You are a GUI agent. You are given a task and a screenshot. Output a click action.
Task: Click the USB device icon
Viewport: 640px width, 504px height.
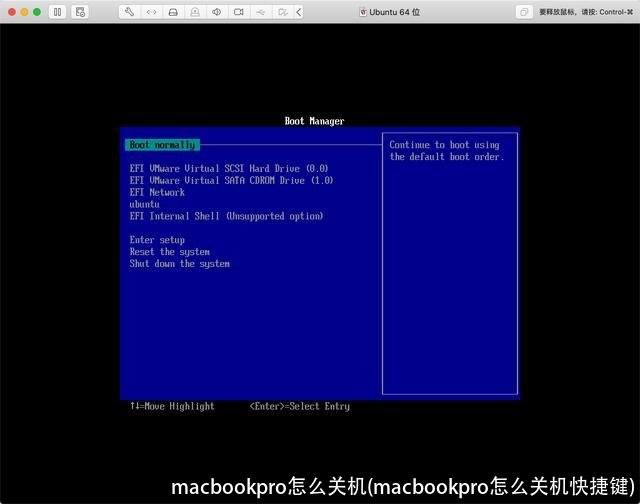pyautogui.click(x=260, y=12)
